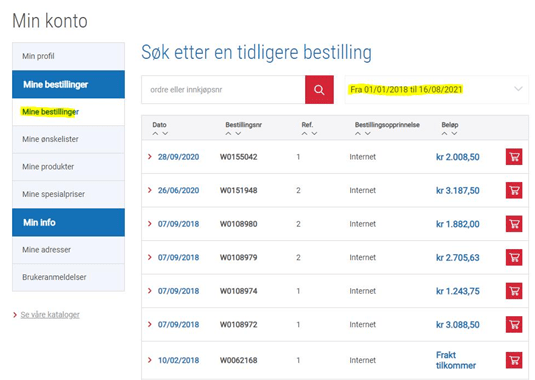Click Bestillingsopprinnelse column header
The image size is (535, 380).
point(387,125)
